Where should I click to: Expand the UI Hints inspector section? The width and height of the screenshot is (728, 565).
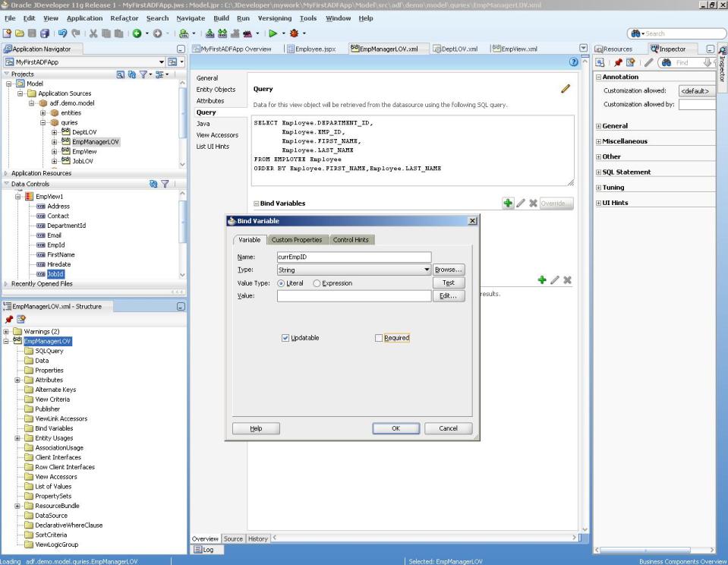coord(598,203)
